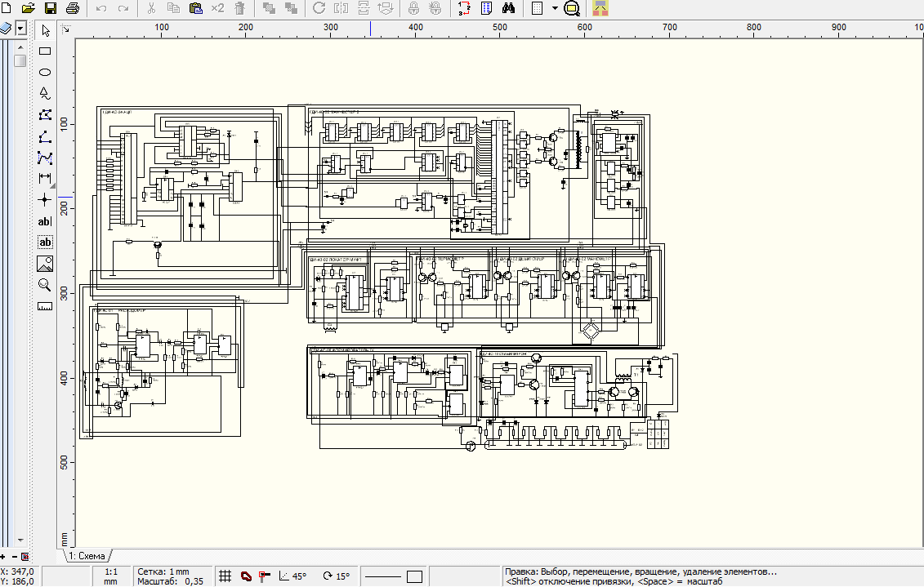This screenshot has width=924, height=587.
Task: Click the group (closed padlock) icon
Action: click(x=413, y=7)
